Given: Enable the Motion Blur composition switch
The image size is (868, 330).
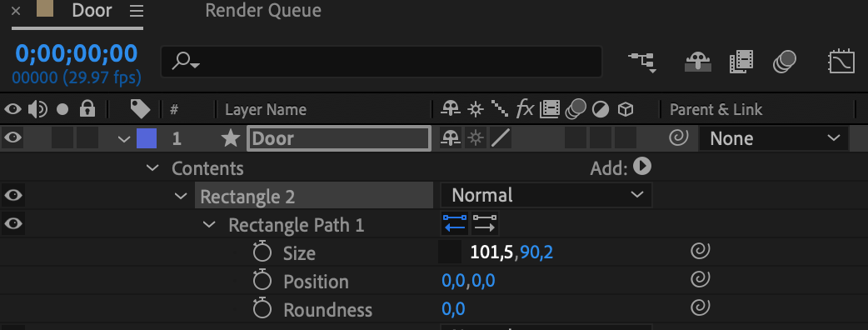Looking at the screenshot, I should [x=785, y=62].
